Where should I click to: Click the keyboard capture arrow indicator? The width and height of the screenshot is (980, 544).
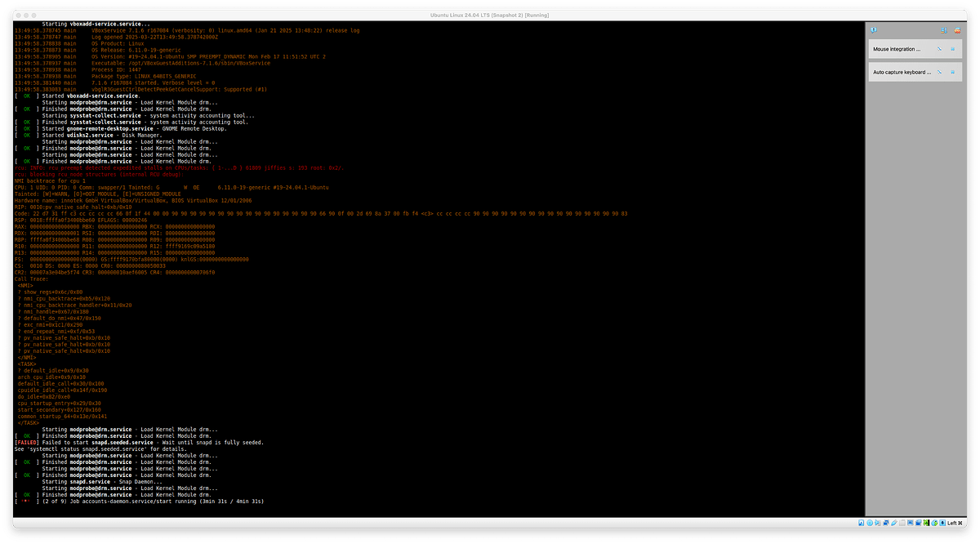pyautogui.click(x=942, y=523)
